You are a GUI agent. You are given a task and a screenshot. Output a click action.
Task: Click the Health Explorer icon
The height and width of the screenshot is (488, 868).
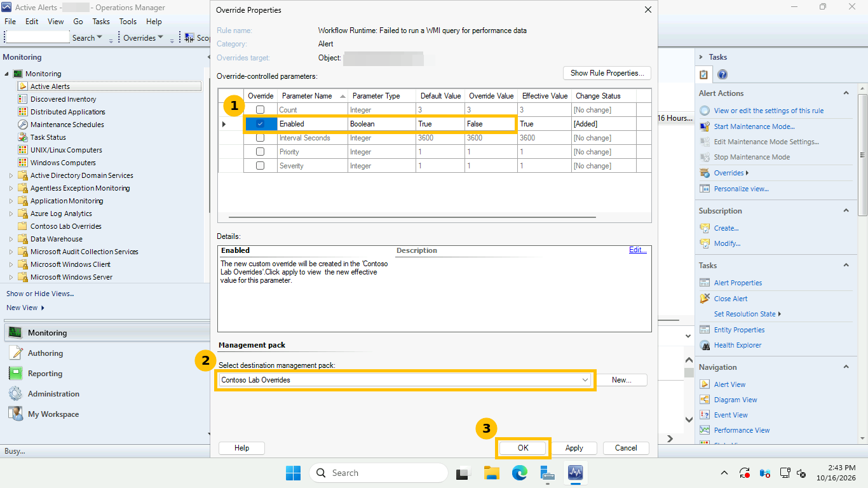tap(704, 345)
